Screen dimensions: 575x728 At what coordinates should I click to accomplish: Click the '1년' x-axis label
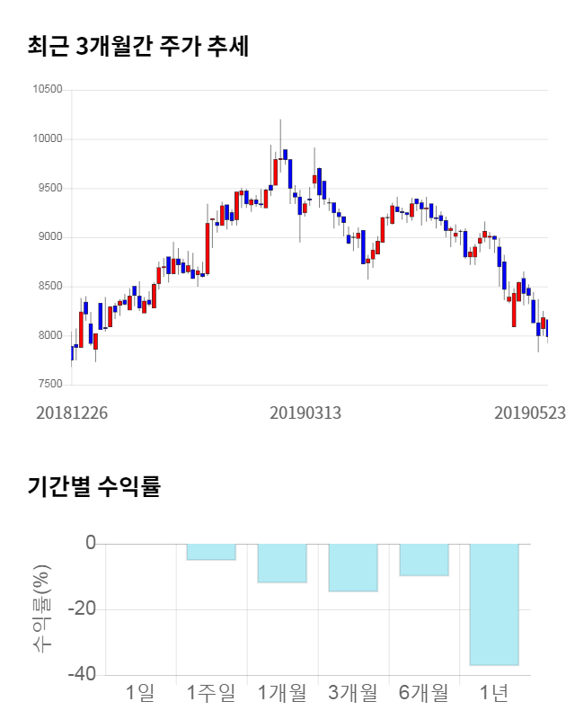pyautogui.click(x=494, y=693)
